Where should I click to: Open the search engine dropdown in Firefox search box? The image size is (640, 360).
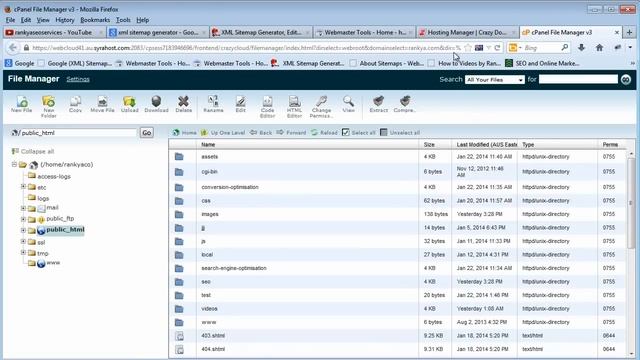515,48
